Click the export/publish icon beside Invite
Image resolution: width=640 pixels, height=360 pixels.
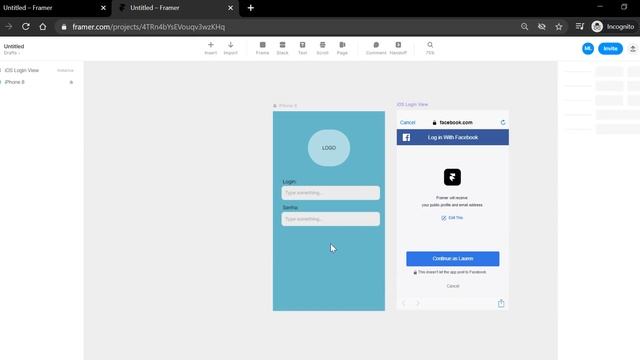pyautogui.click(x=633, y=49)
